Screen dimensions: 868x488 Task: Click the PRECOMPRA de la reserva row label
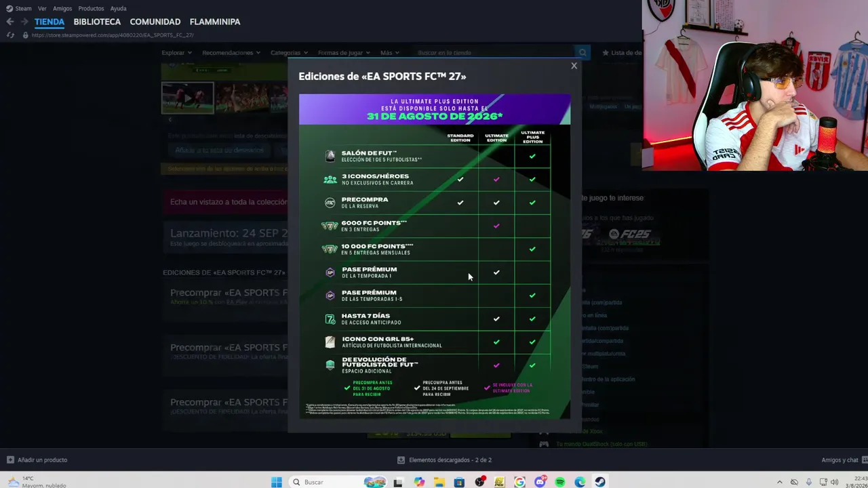tap(365, 203)
